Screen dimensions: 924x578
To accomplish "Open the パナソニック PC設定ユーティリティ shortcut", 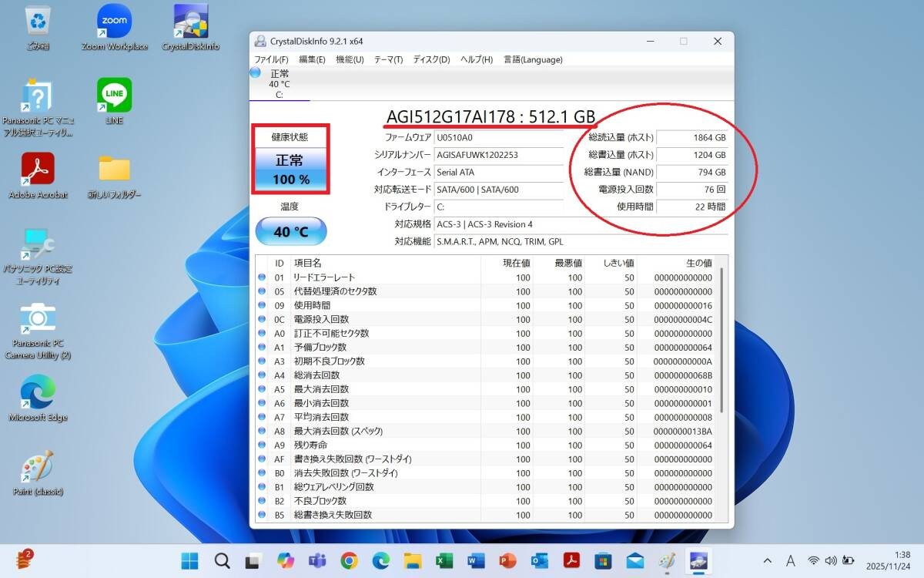I will [x=37, y=256].
